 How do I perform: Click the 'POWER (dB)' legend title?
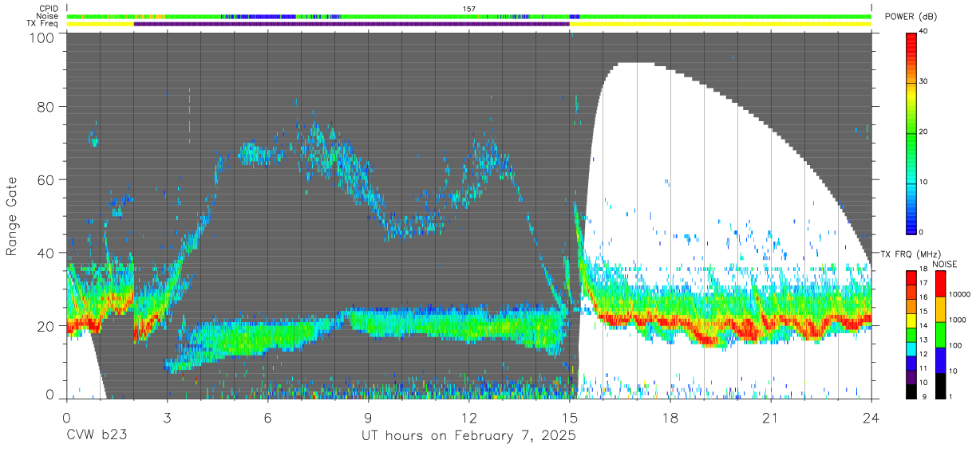pos(911,17)
